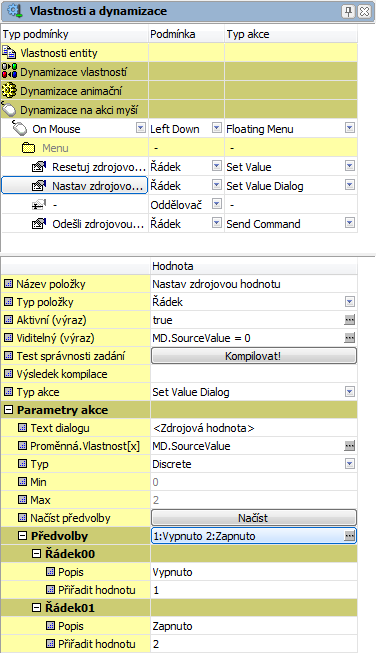The image size is (376, 653).
Task: Open variable browser for MD.SourceValue
Action: coord(350,446)
